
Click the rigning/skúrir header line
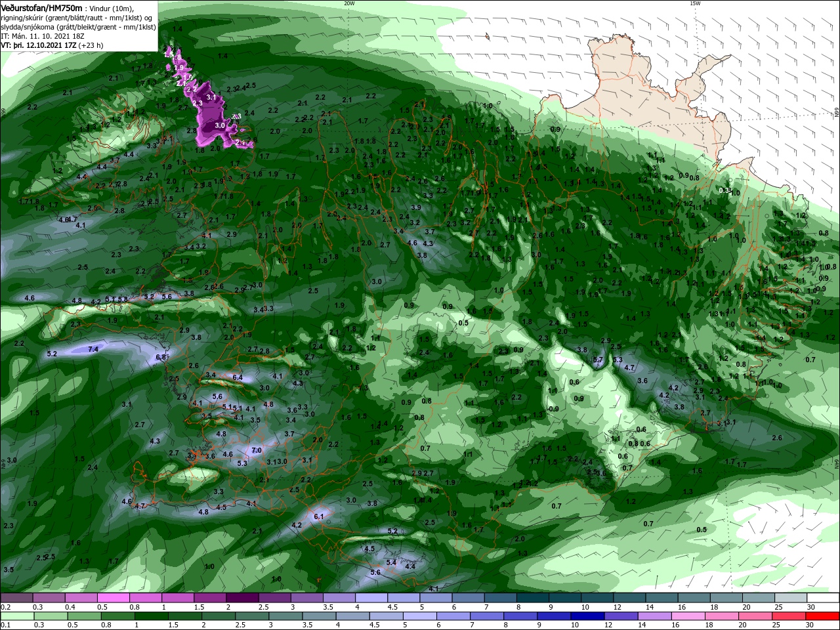click(x=77, y=18)
